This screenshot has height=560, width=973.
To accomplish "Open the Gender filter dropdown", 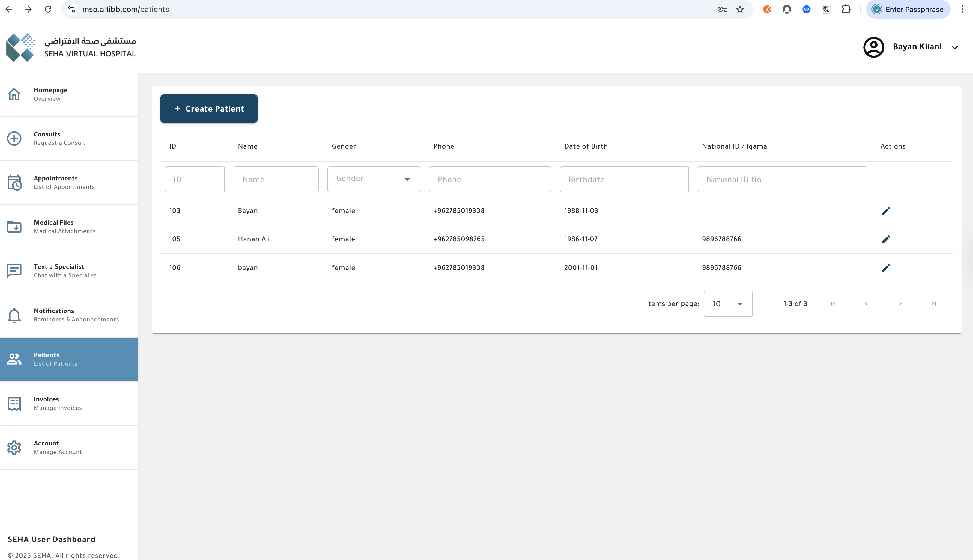I will (x=373, y=179).
